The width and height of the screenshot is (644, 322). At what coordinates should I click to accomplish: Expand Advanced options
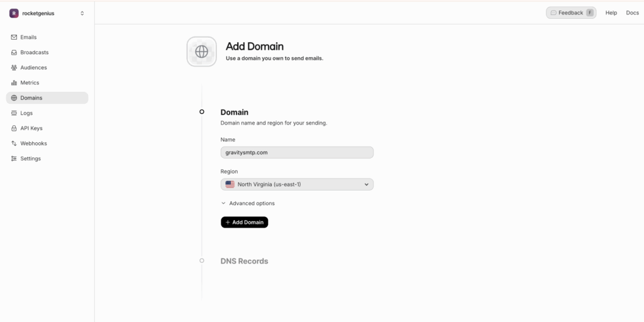tap(248, 203)
